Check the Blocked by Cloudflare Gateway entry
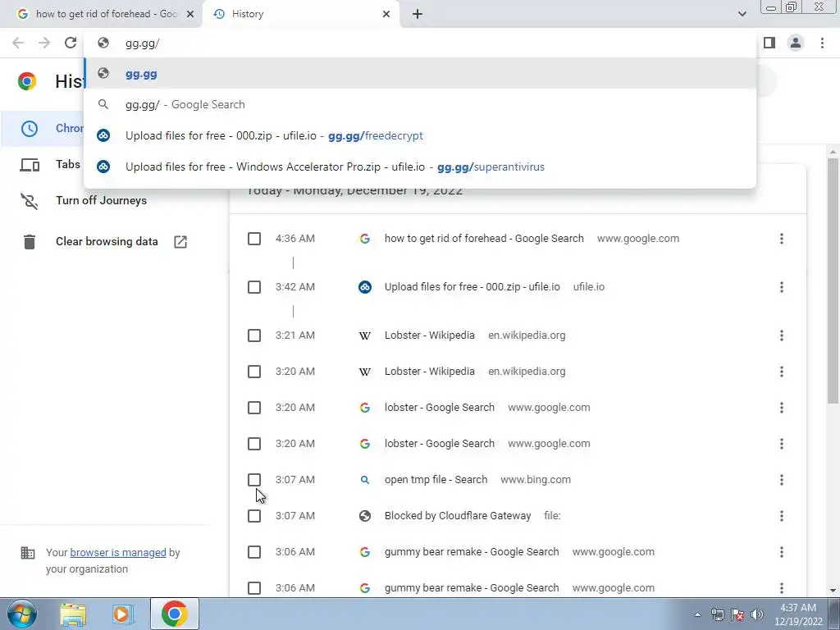 (x=254, y=516)
